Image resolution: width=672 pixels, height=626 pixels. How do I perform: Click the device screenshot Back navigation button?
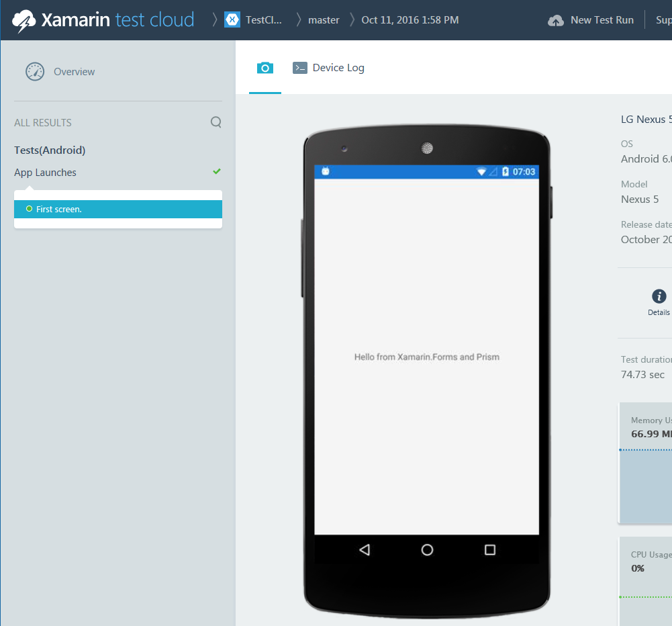tap(365, 549)
